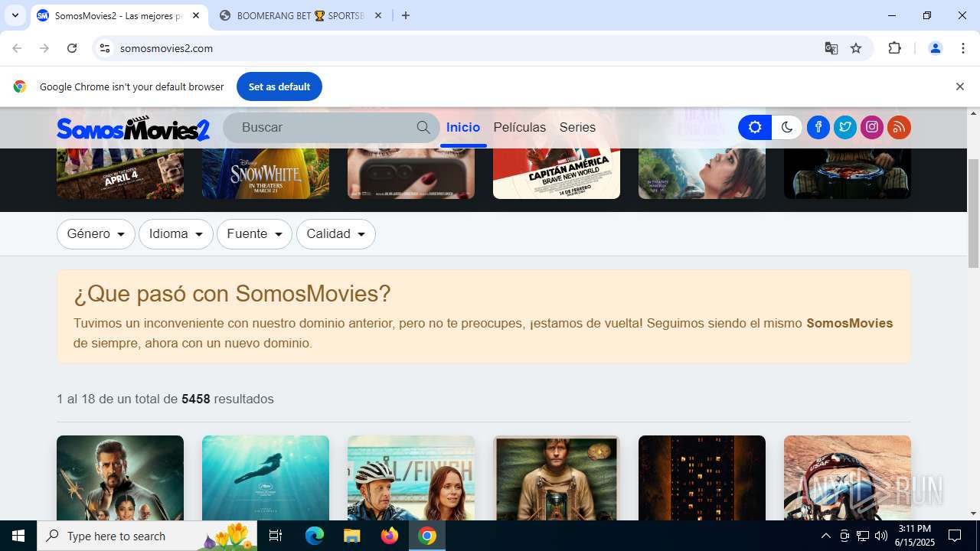The image size is (980, 551).
Task: Open the Extensions puzzle icon
Action: (x=894, y=48)
